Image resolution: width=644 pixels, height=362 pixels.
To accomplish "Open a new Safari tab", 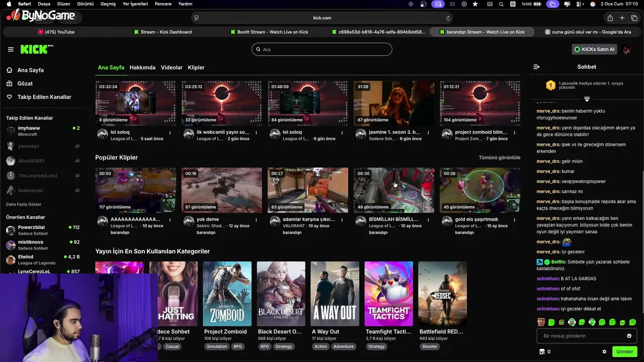I will click(622, 18).
